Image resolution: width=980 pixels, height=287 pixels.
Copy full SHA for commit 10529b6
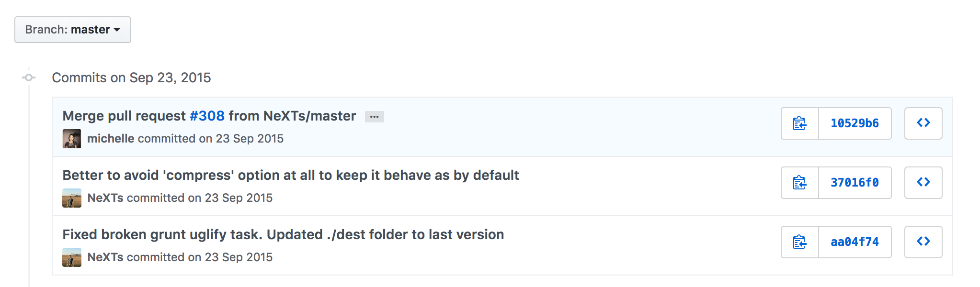coord(799,123)
